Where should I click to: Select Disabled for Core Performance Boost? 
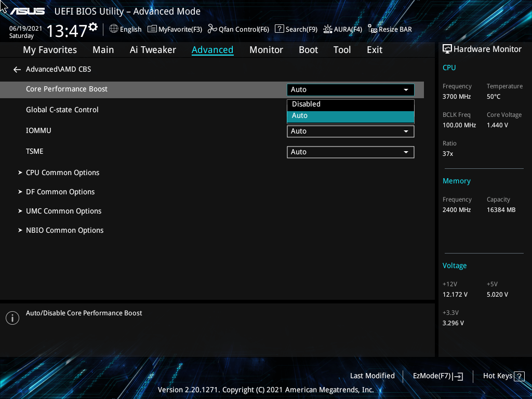coord(350,104)
